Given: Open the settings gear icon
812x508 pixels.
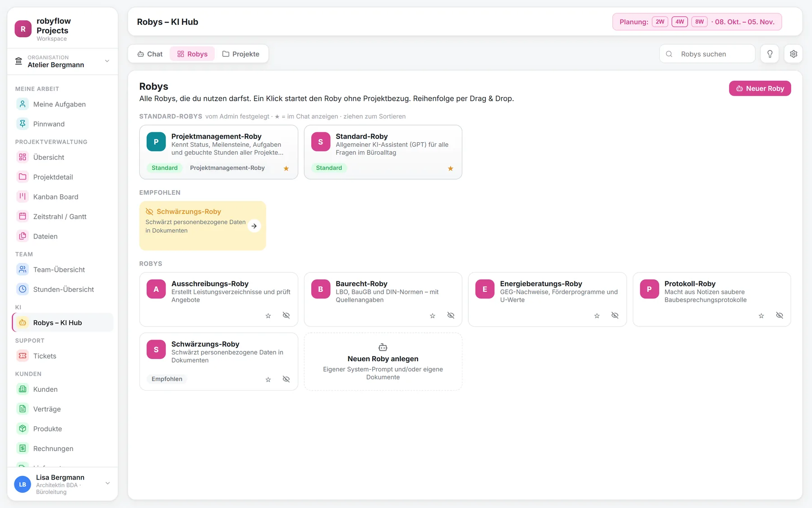Looking at the screenshot, I should (793, 54).
